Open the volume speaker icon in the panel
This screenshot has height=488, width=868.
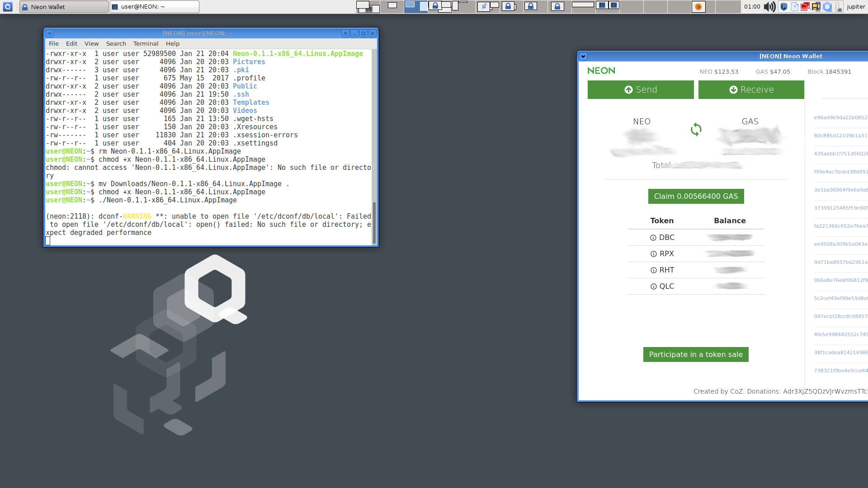[x=769, y=7]
